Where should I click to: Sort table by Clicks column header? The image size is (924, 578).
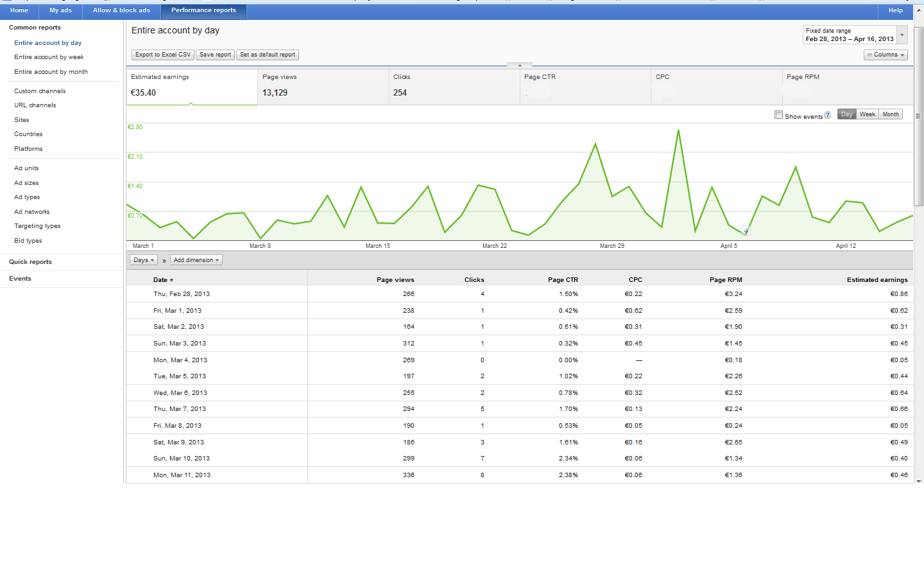tap(474, 280)
